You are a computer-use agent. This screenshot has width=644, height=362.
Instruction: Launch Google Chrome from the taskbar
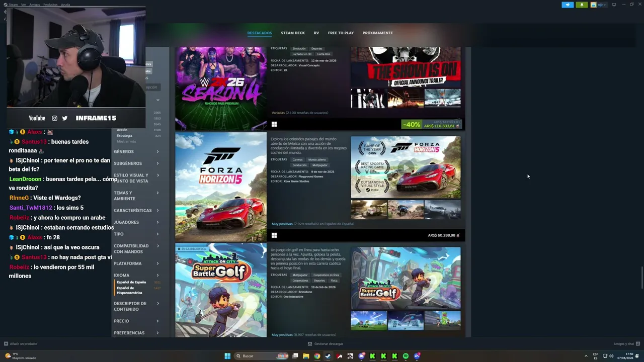[317, 356]
